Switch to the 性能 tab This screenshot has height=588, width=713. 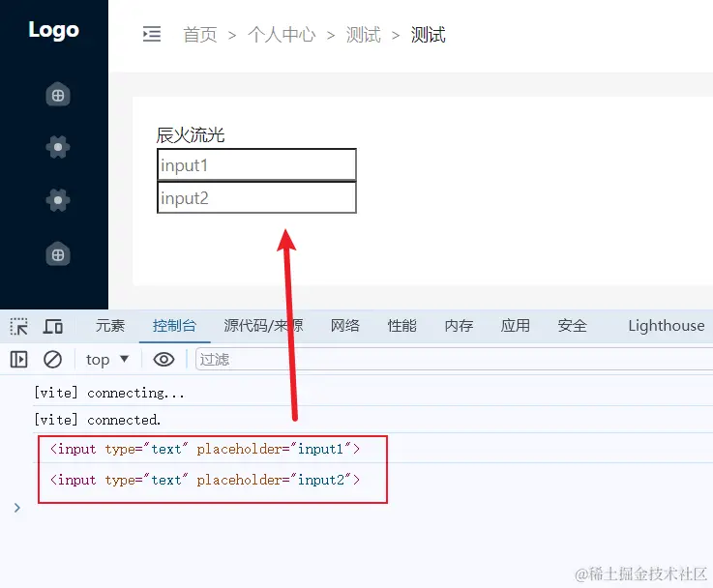coord(402,326)
